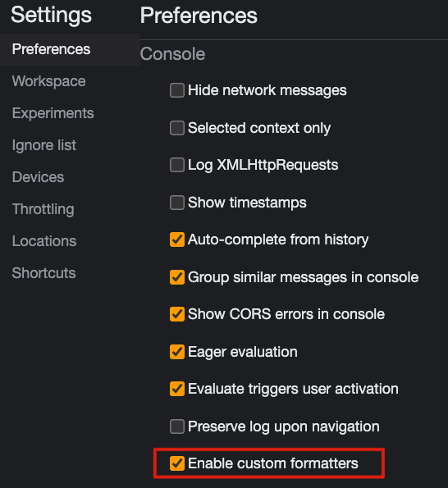Uncheck Auto-complete from history

[177, 239]
